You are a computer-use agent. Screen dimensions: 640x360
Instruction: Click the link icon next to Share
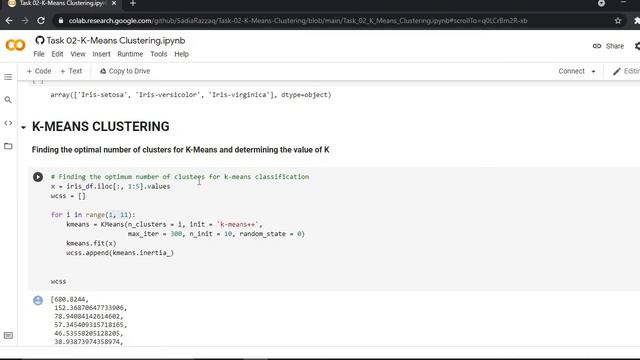597,46
